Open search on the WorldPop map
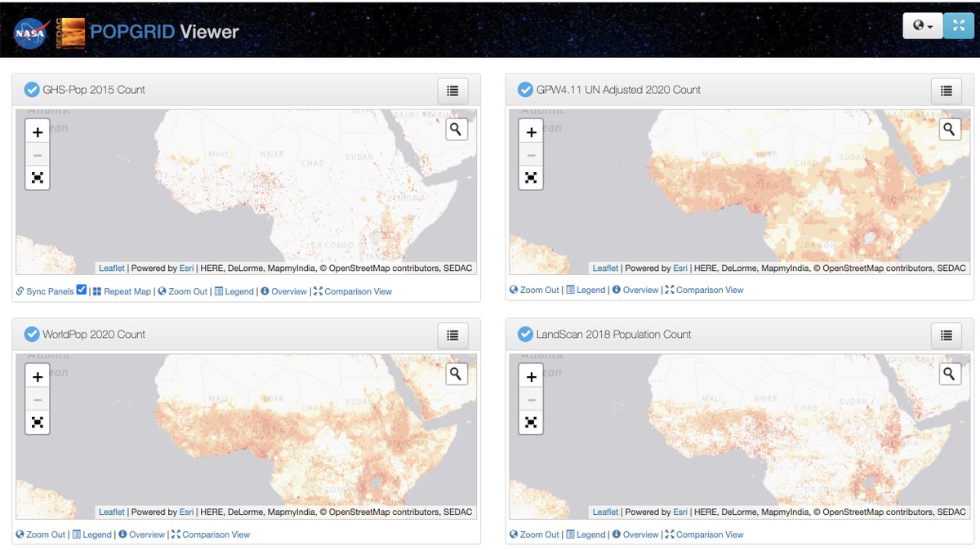The height and width of the screenshot is (550, 980). [x=457, y=375]
